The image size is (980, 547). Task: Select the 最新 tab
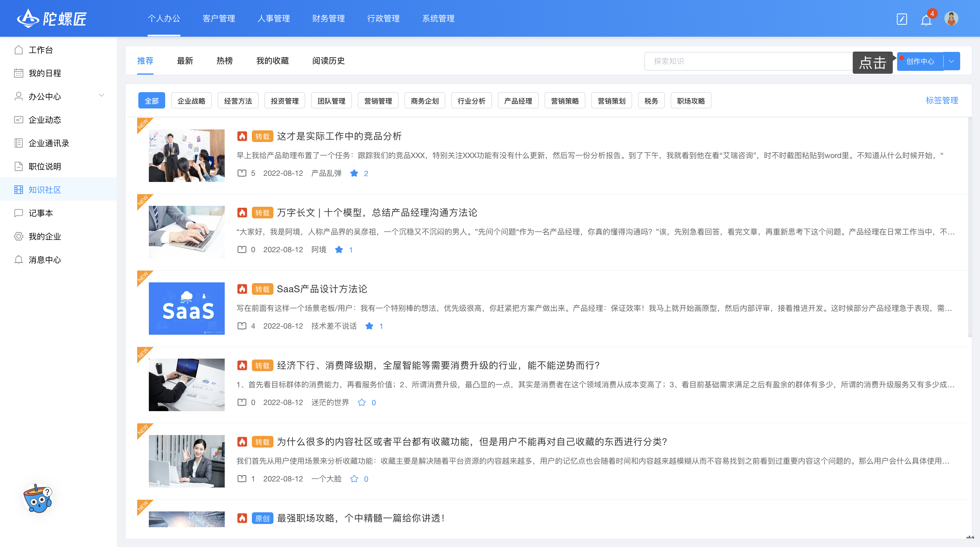(185, 61)
